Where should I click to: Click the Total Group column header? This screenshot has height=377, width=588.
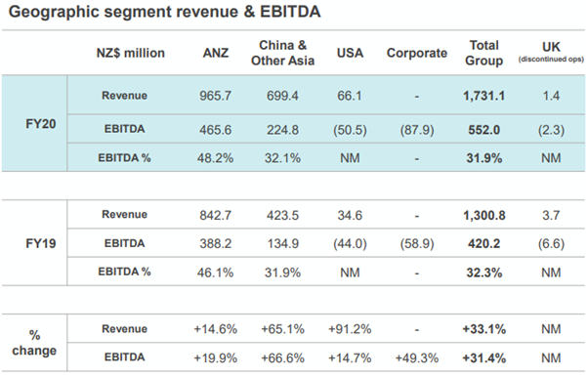(483, 53)
